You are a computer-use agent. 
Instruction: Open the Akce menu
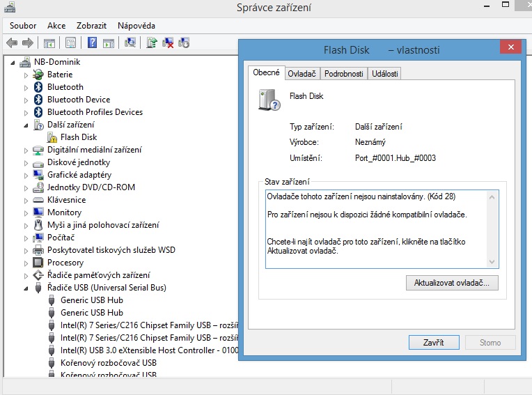tap(56, 26)
